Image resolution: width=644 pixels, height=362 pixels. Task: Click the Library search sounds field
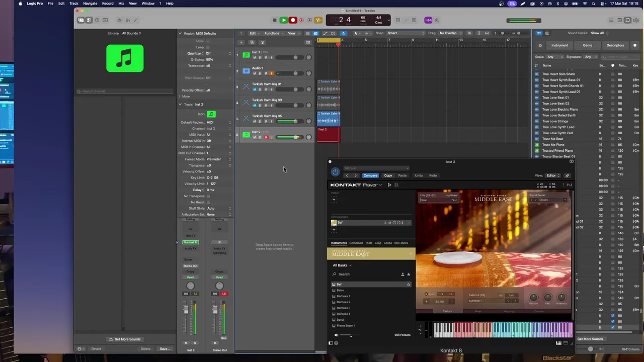click(x=125, y=92)
